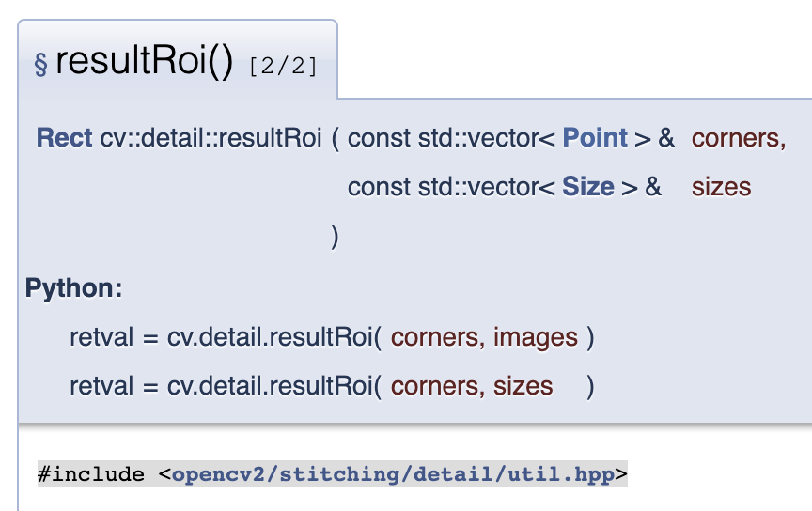
Task: Click images argument in first Python call
Action: (x=536, y=337)
